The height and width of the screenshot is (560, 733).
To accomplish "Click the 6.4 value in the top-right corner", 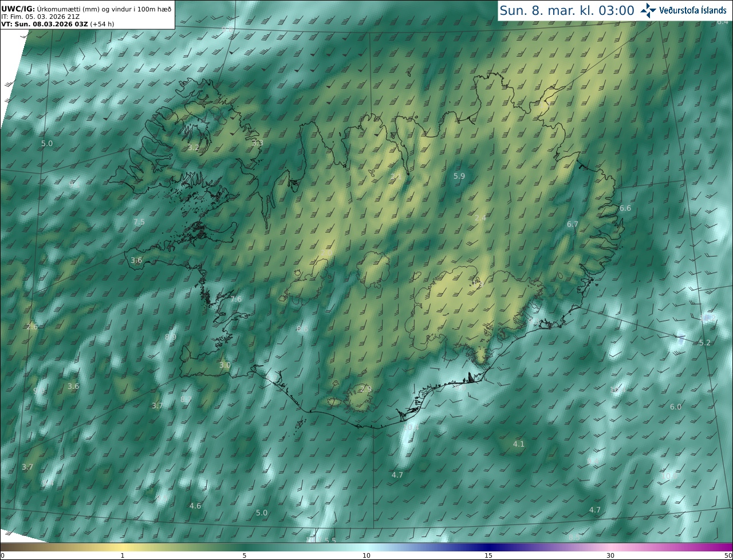I will pyautogui.click(x=723, y=22).
